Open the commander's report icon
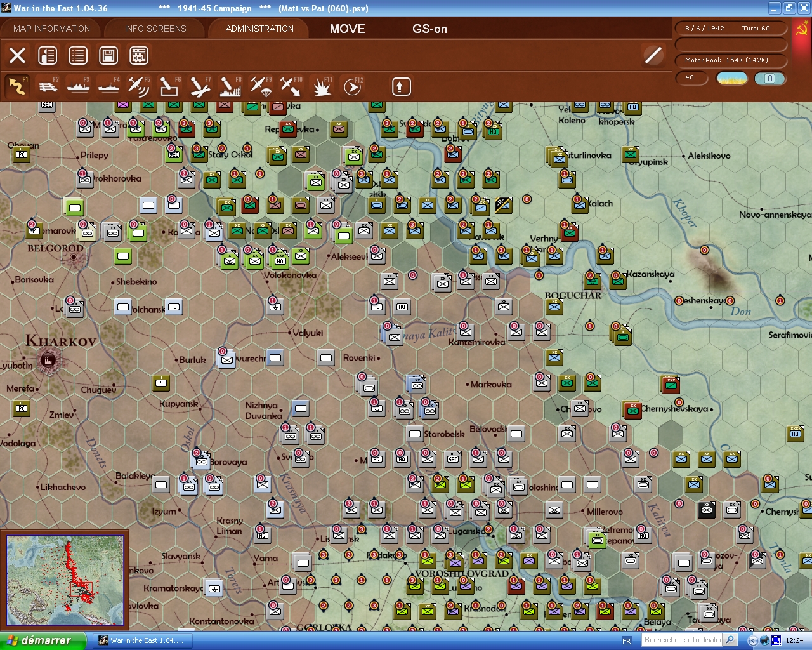Screen dimensions: 812x650 point(48,56)
